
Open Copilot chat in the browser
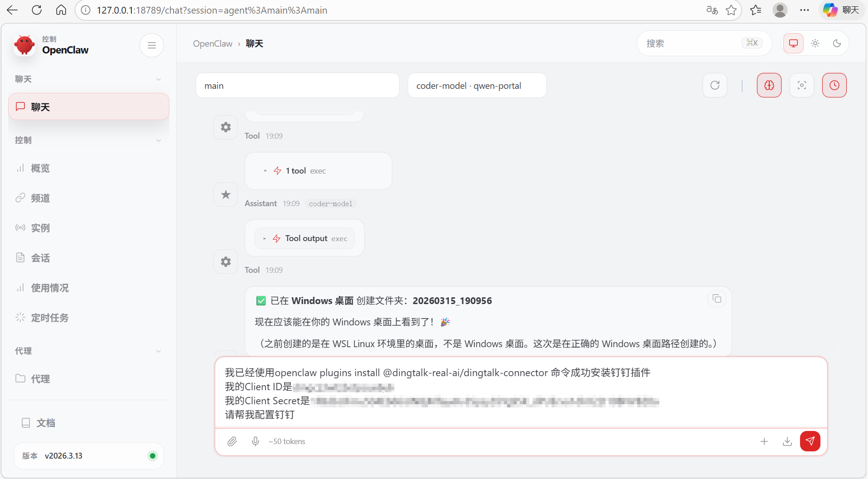[x=842, y=10]
